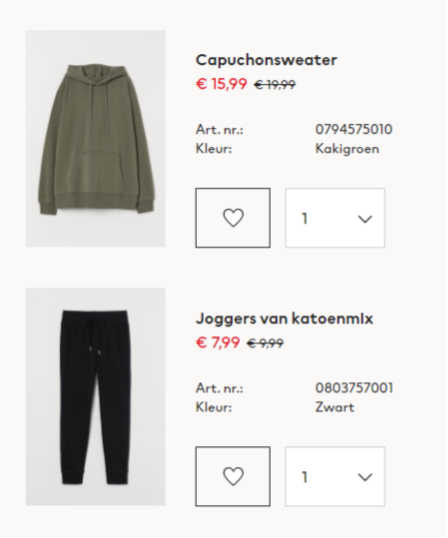Click the chevron arrow in the Joggers quantity box
This screenshot has height=538, width=448.
[365, 477]
